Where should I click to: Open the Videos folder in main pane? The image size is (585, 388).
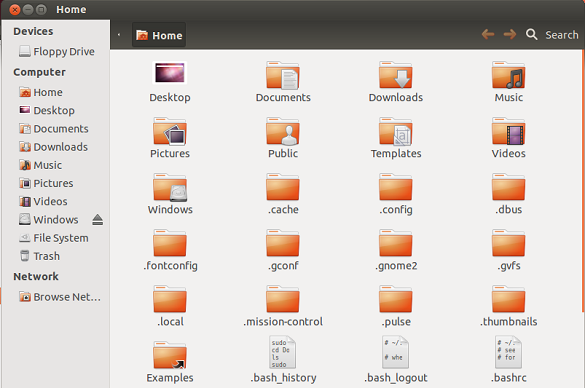509,131
